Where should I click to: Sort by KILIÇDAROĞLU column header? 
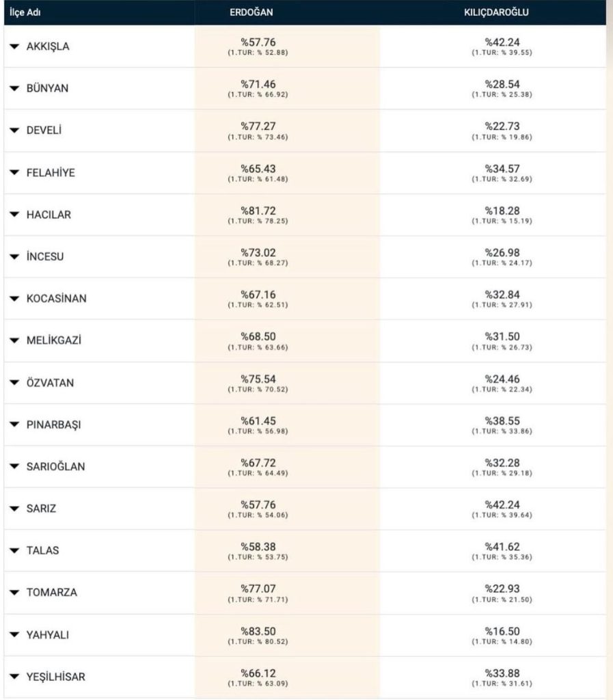[496, 12]
